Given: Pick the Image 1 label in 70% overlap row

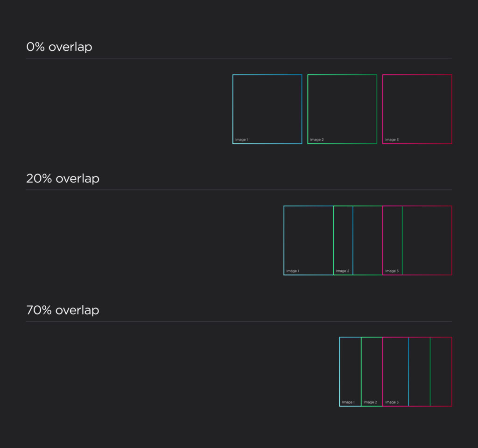Looking at the screenshot, I should point(348,402).
